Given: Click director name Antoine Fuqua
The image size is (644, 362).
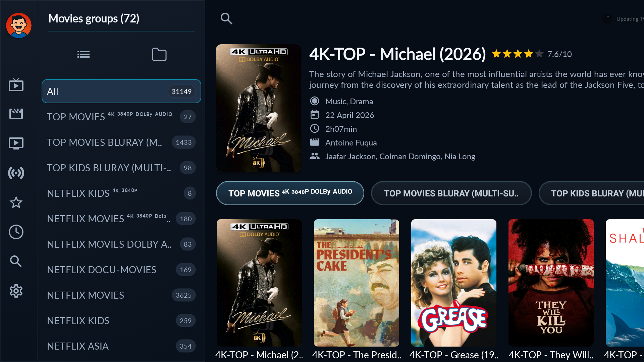Looking at the screenshot, I should point(351,142).
